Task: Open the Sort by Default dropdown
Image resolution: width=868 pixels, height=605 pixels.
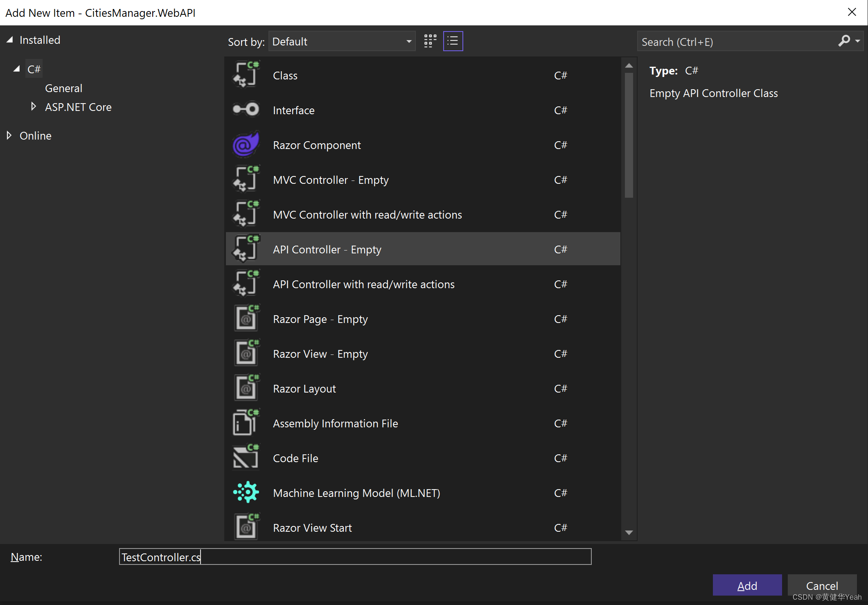Action: [342, 41]
